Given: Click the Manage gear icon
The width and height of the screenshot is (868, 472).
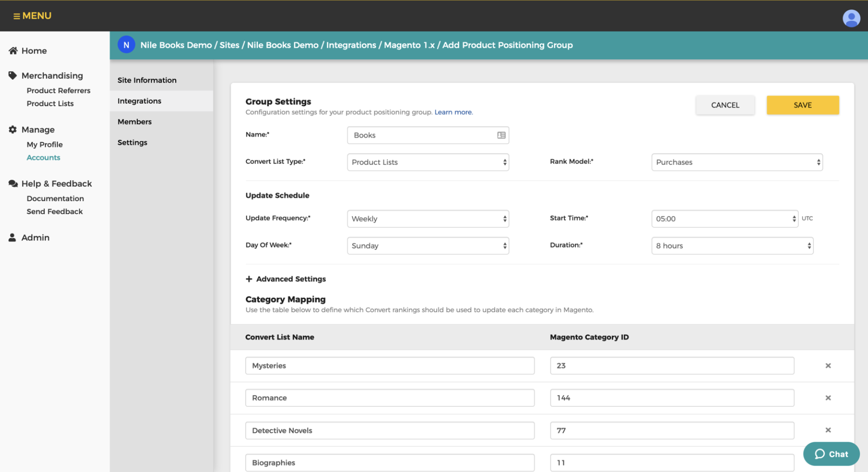Looking at the screenshot, I should click(x=13, y=129).
